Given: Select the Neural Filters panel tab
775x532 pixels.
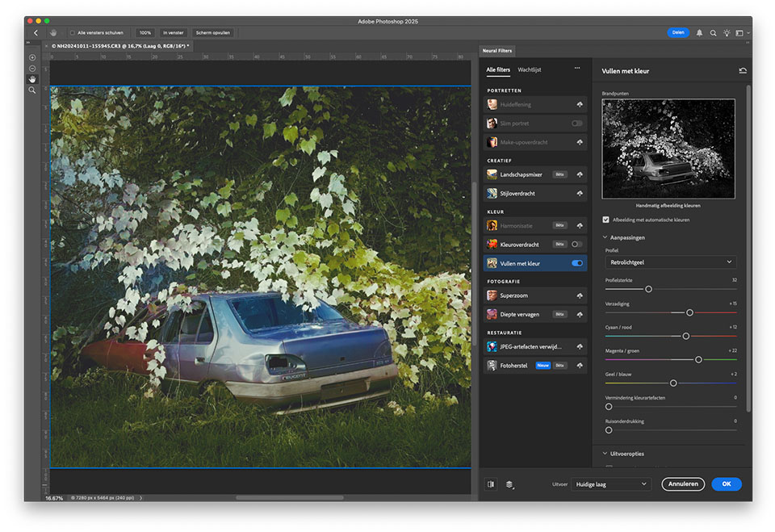Looking at the screenshot, I should tap(496, 50).
